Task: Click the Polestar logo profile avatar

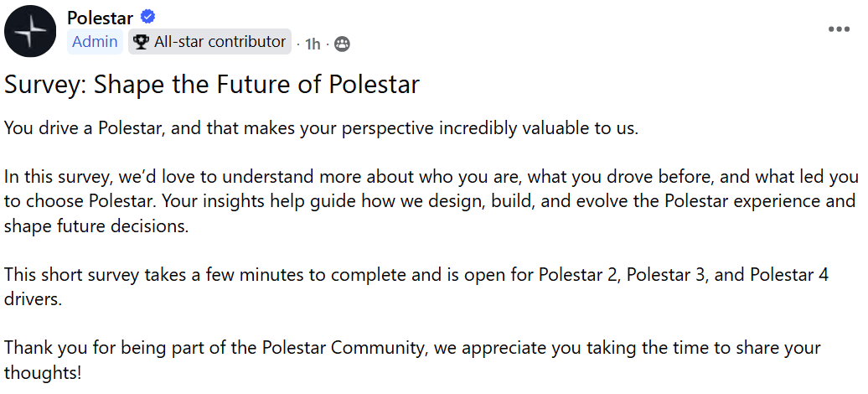Action: pos(31,31)
